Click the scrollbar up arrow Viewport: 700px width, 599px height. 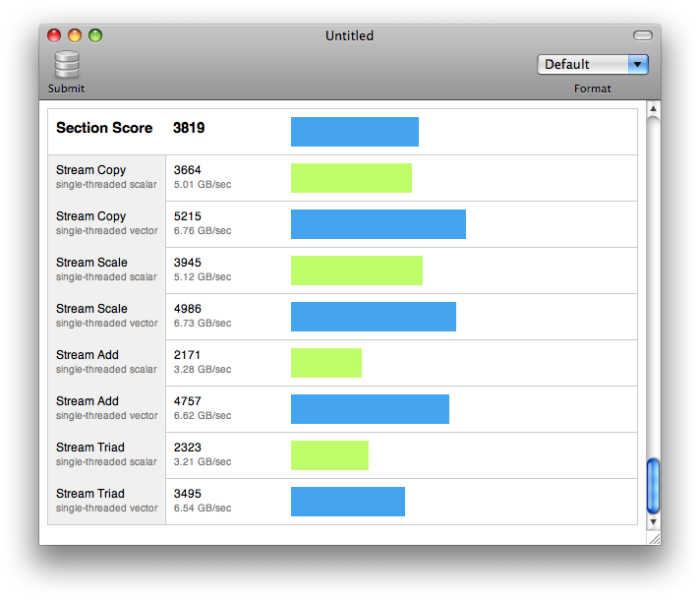[653, 108]
